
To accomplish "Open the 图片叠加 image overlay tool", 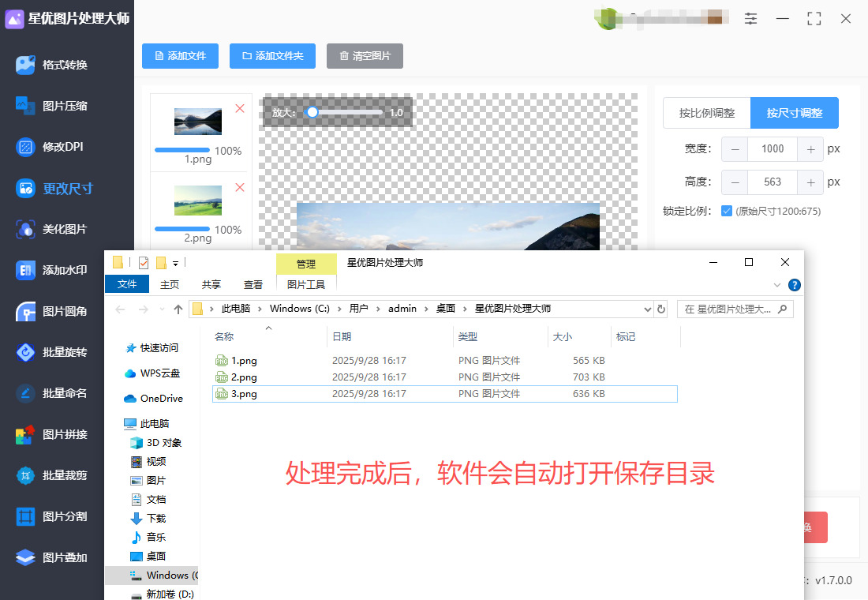I will click(51, 557).
